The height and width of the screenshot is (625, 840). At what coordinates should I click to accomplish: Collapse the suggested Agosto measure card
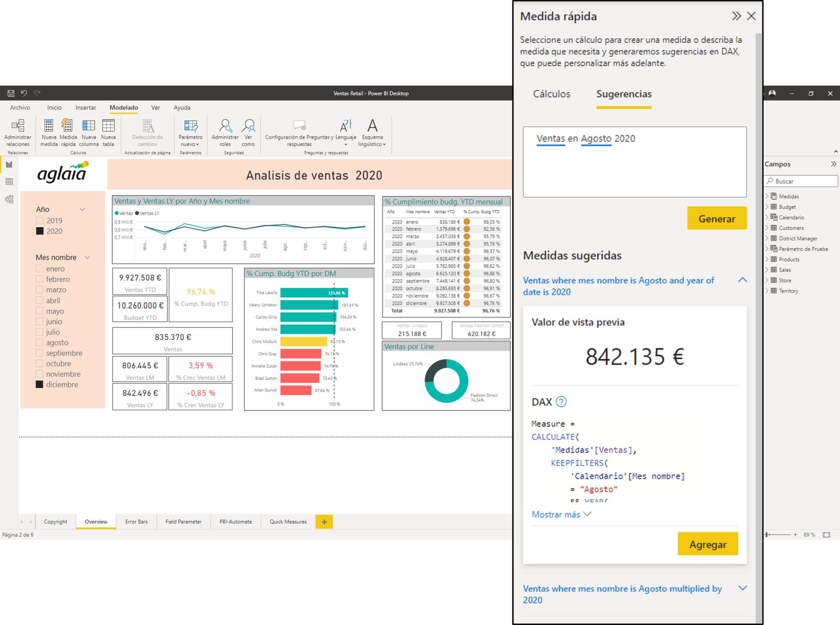[743, 280]
